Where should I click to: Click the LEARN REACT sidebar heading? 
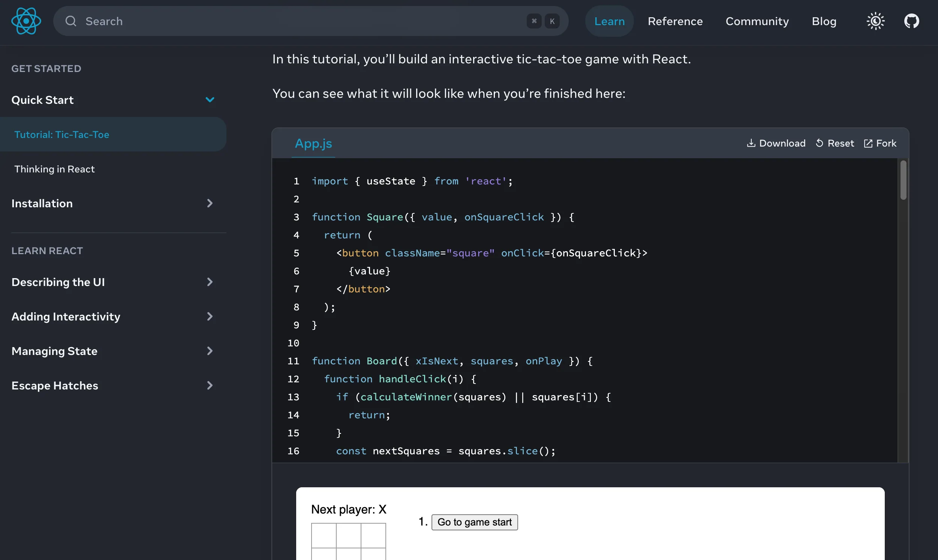[x=47, y=250]
